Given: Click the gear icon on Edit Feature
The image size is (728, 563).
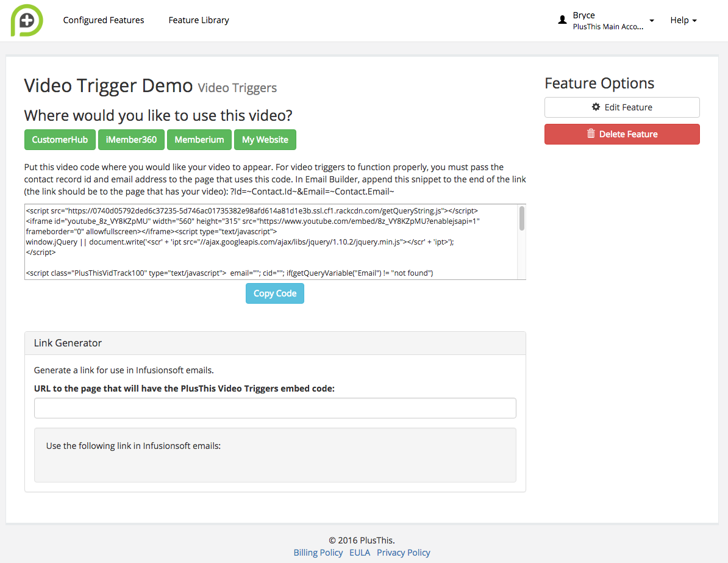Looking at the screenshot, I should 596,107.
